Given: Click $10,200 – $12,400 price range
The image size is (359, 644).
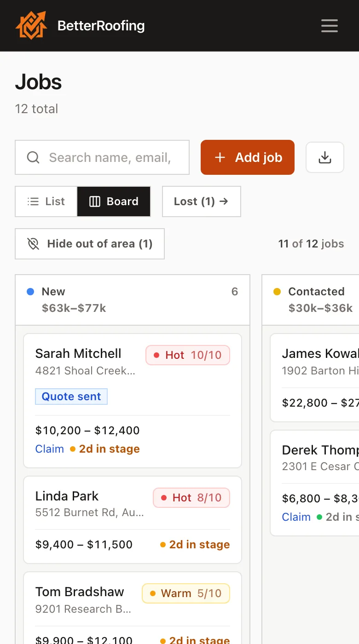Looking at the screenshot, I should click(87, 431).
